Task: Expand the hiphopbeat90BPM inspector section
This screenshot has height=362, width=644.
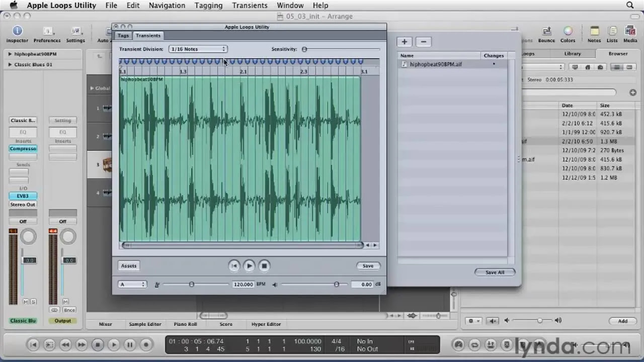Action: [10, 54]
